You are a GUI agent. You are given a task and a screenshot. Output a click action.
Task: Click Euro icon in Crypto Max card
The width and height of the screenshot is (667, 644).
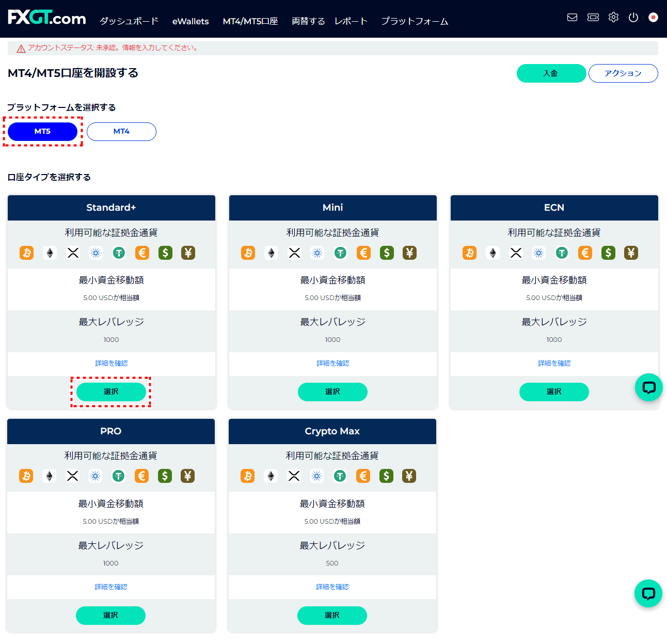click(x=363, y=476)
